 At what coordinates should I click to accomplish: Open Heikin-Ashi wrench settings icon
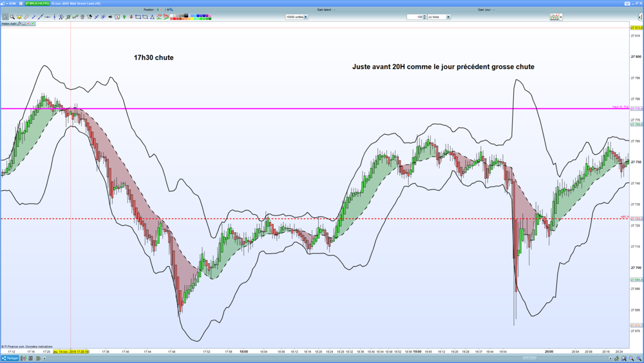19,24
